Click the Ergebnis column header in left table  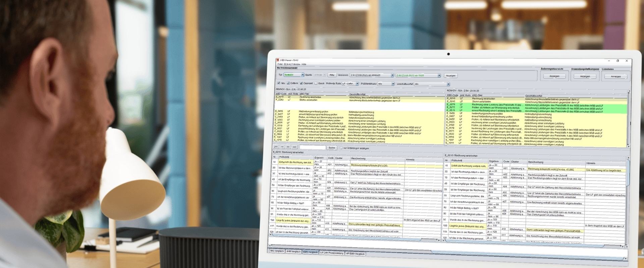(x=320, y=157)
